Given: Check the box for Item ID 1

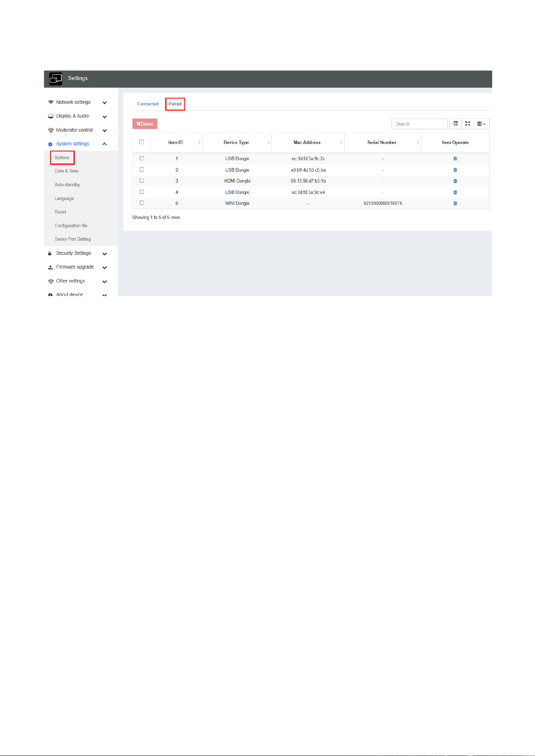Looking at the screenshot, I should coord(142,158).
